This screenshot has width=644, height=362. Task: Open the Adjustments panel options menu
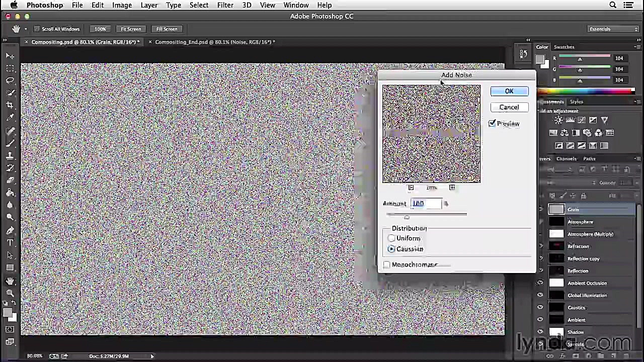pyautogui.click(x=637, y=102)
